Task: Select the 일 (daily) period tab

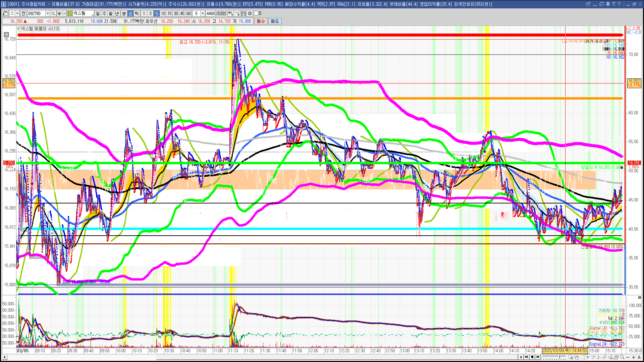Action: pos(98,13)
